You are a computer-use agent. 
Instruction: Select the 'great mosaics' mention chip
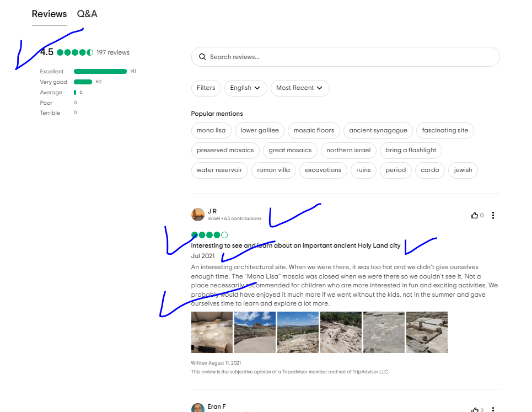(290, 151)
